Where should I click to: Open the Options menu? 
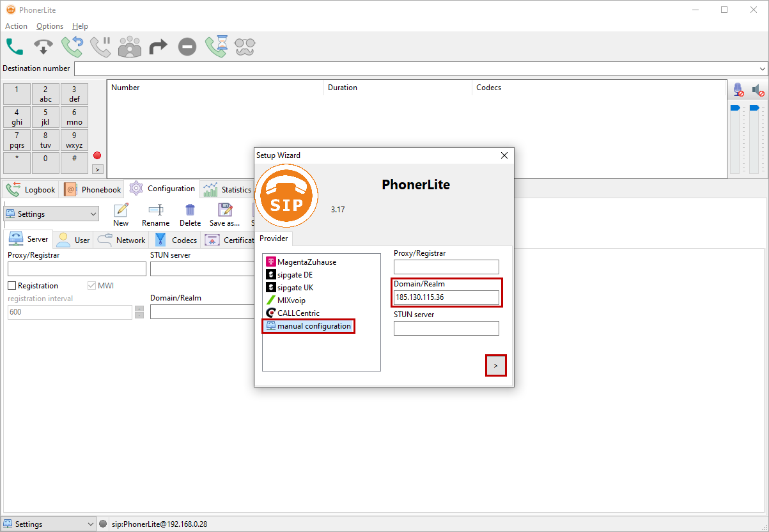tap(50, 26)
